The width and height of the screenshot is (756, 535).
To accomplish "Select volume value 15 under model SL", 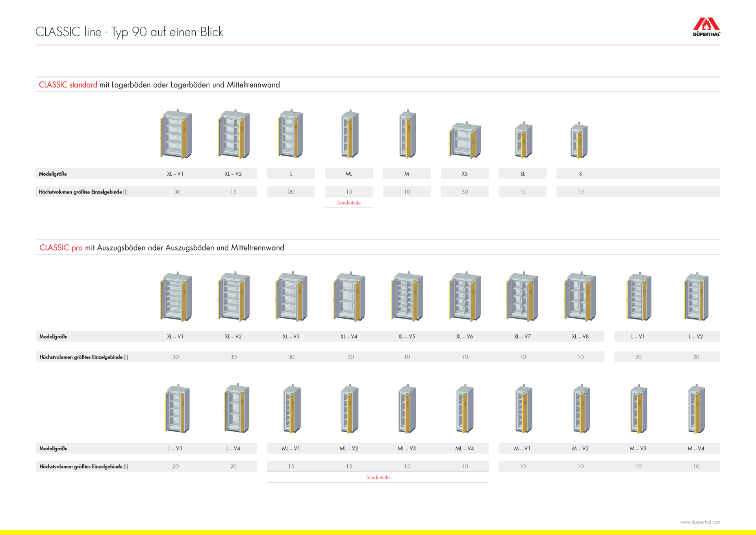I will (523, 192).
